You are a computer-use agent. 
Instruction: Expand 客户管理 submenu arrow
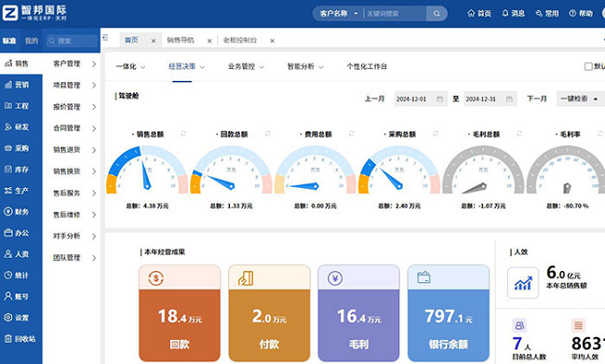click(x=94, y=64)
